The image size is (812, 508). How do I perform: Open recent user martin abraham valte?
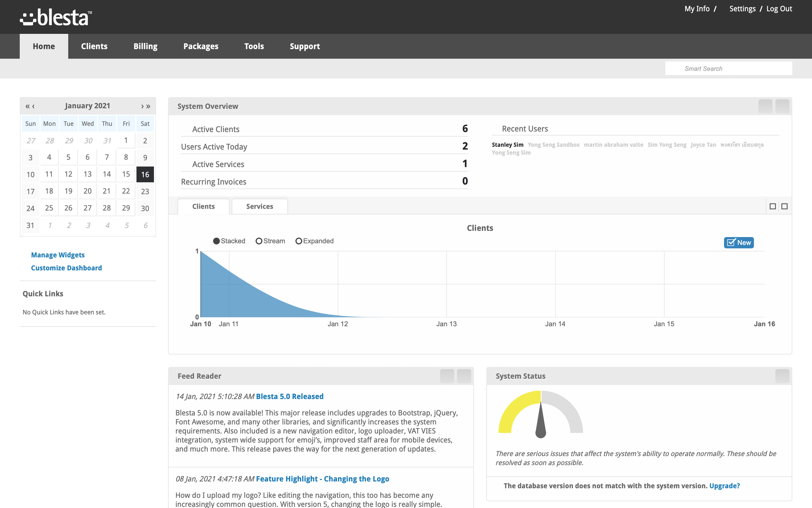(x=613, y=145)
